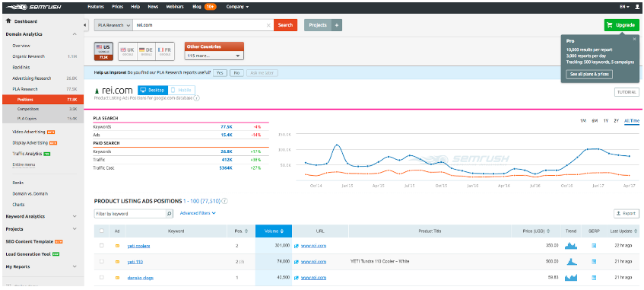This screenshot has height=290, width=644.
Task: Answer Yes to the feedback prompt
Action: [220, 73]
